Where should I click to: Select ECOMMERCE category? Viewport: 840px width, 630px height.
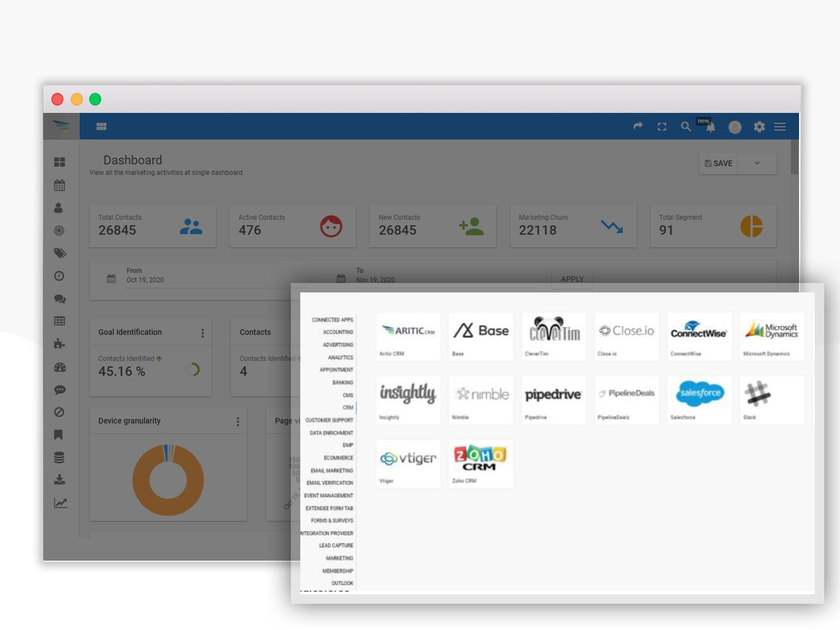tap(338, 458)
